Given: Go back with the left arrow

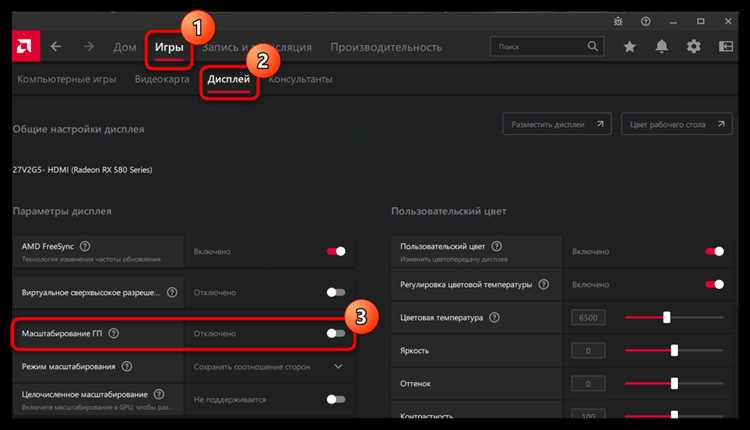Looking at the screenshot, I should (56, 47).
